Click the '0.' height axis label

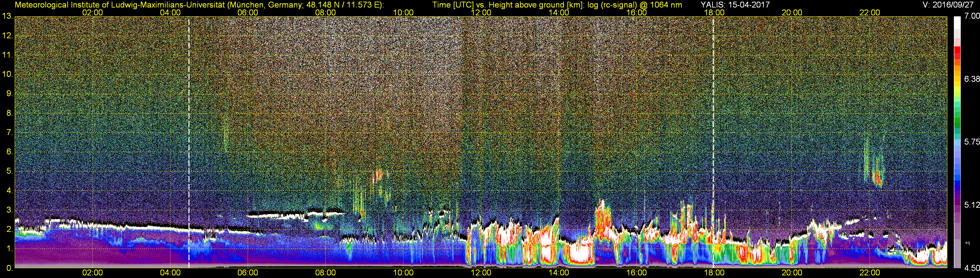[10, 268]
